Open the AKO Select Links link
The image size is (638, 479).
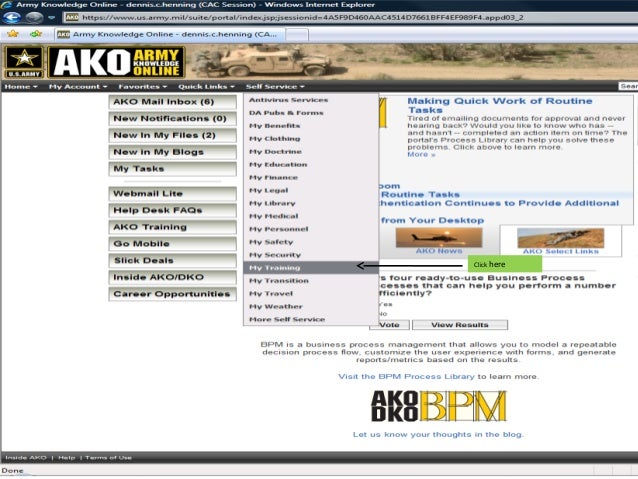(x=561, y=252)
